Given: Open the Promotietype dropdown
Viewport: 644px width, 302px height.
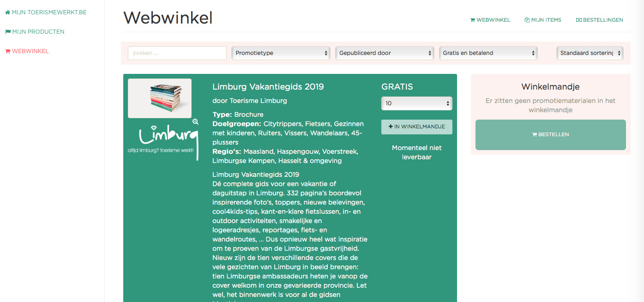Looking at the screenshot, I should click(281, 53).
